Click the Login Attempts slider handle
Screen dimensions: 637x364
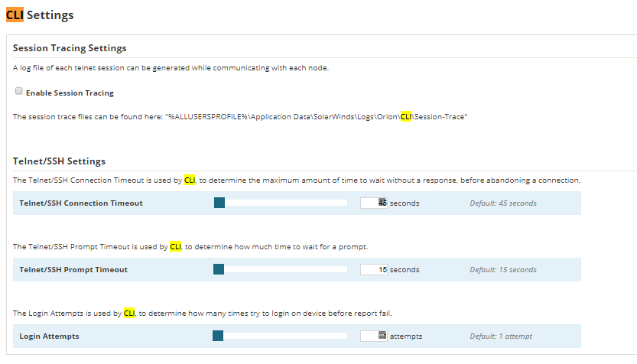219,336
